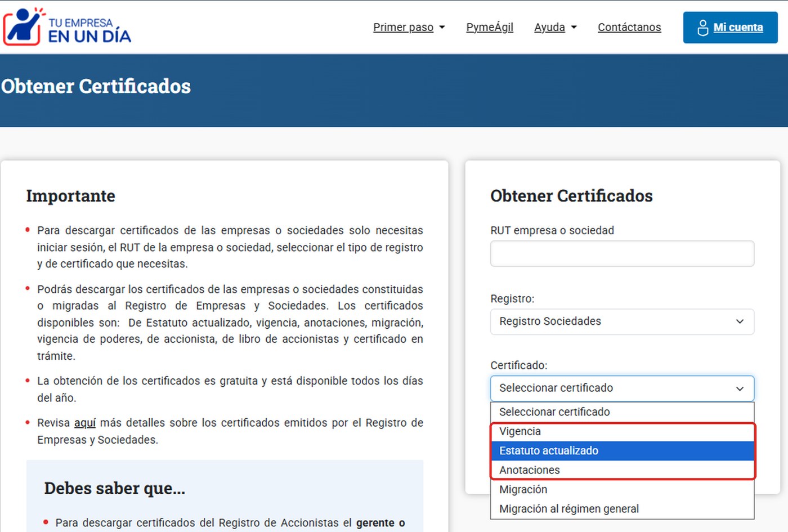Open the Primer paso menu
The height and width of the screenshot is (532, 788).
pyautogui.click(x=409, y=27)
